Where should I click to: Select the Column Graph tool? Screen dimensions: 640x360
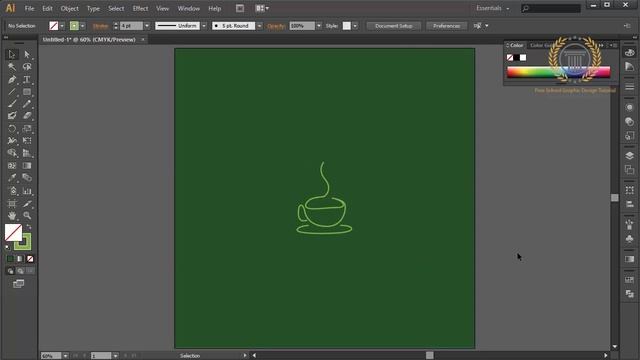(27, 191)
